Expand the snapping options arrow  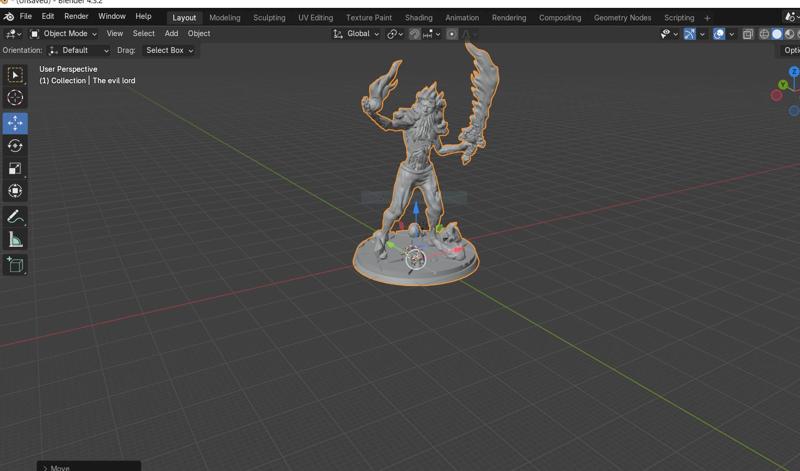[x=438, y=34]
